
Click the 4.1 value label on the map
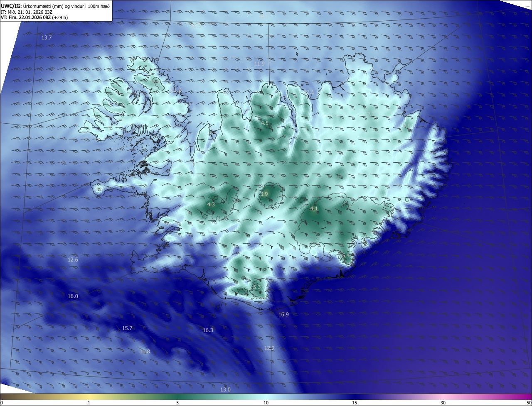point(314,208)
